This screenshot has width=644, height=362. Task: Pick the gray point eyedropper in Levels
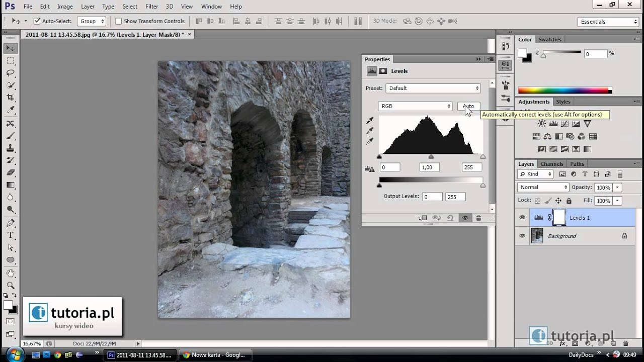point(370,131)
